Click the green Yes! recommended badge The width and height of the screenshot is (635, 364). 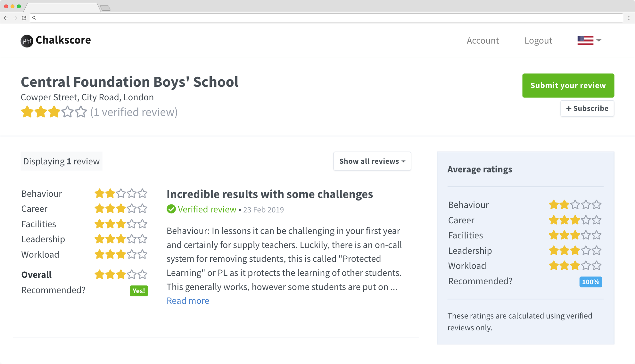click(139, 291)
